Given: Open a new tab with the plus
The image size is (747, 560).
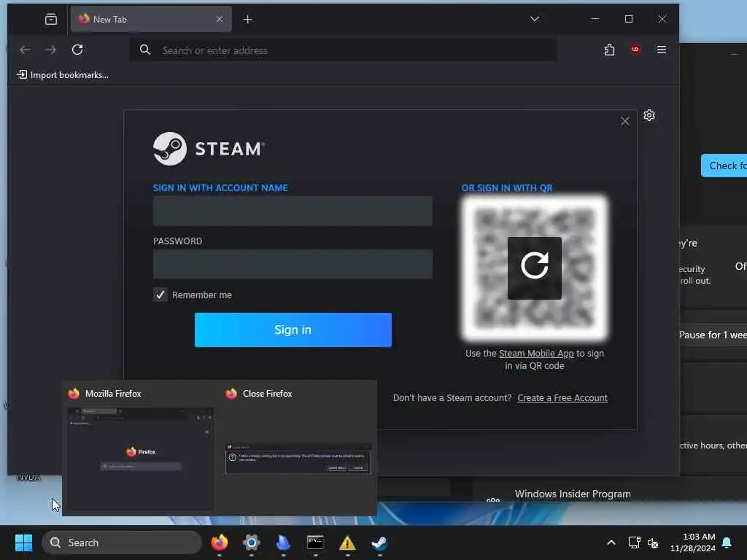Looking at the screenshot, I should [x=248, y=20].
